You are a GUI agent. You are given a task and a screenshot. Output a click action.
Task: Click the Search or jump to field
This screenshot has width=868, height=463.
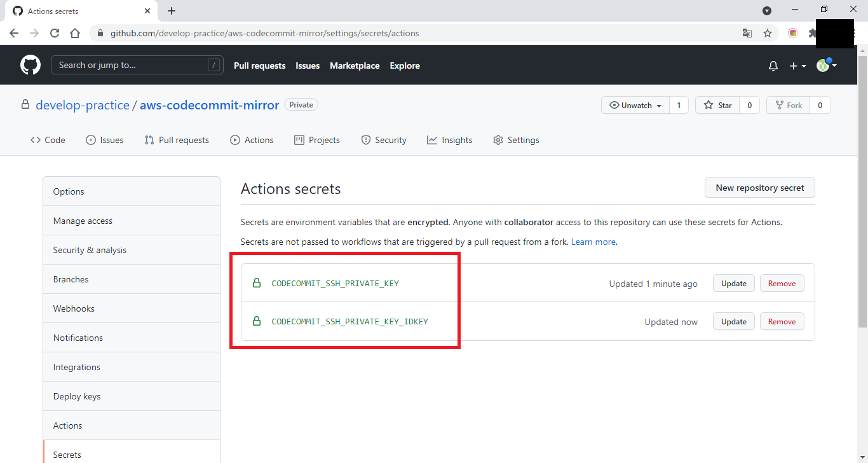coord(137,64)
